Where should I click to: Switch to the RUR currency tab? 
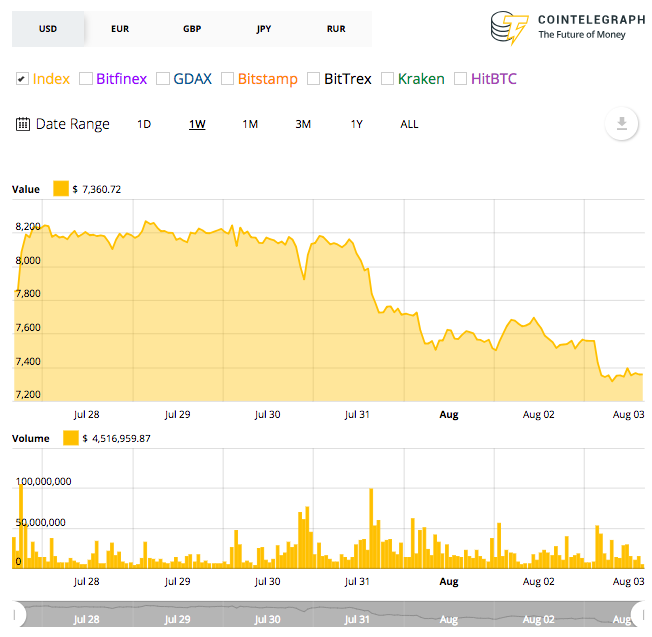336,29
